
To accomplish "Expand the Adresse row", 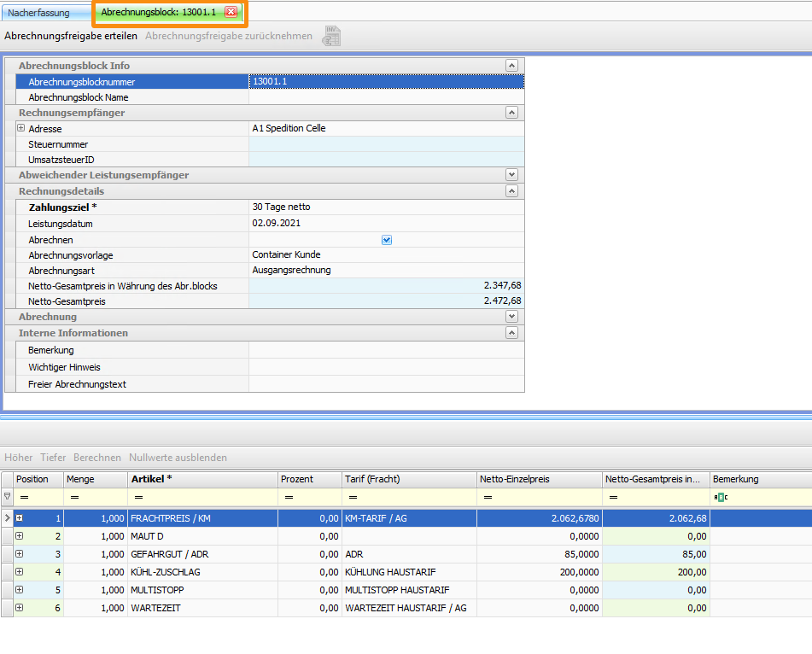I will pyautogui.click(x=21, y=128).
